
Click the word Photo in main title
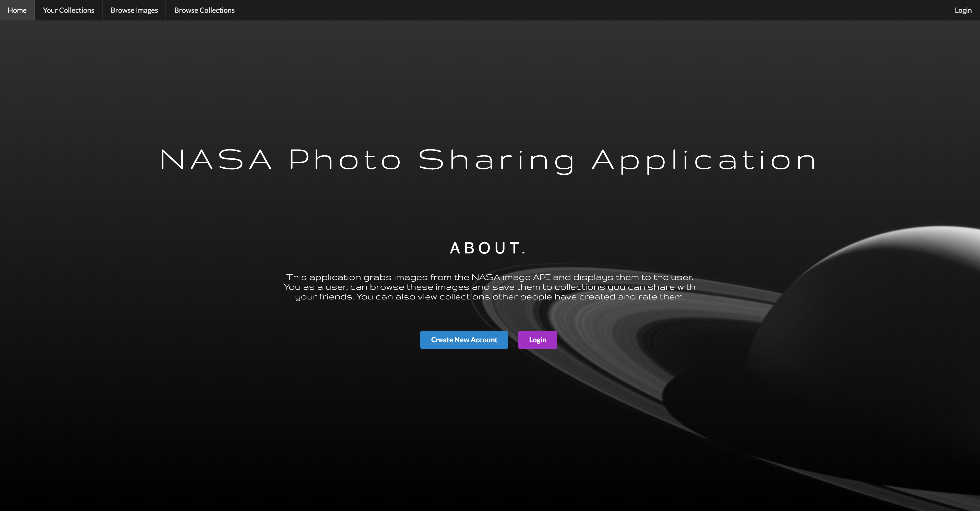(345, 160)
